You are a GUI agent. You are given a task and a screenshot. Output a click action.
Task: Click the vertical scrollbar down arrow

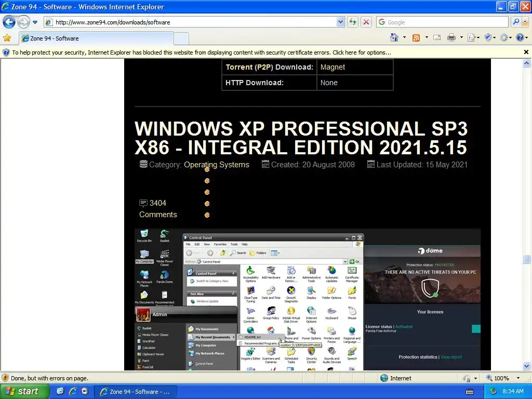[527, 366]
